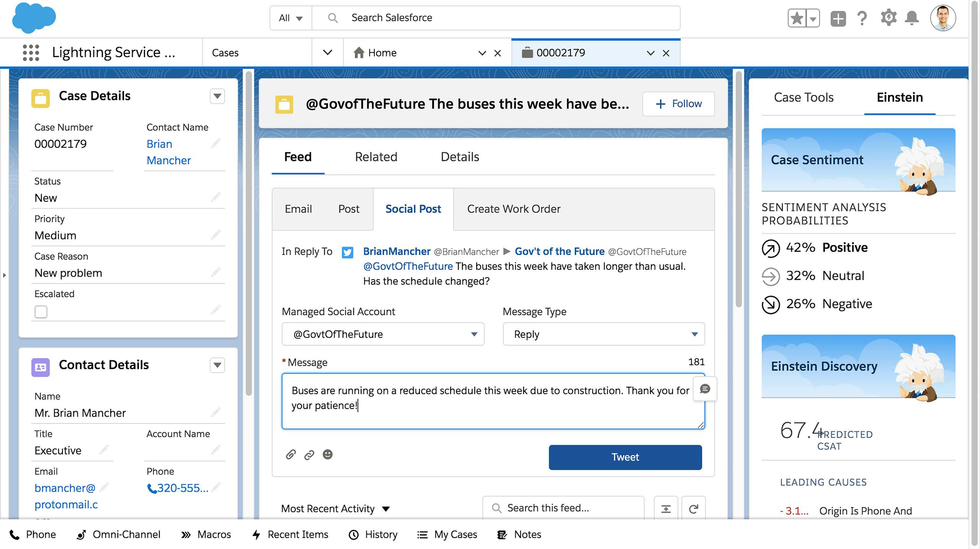Open the emoji smiley picker icon
Viewport: 980px width, 549px height.
click(328, 454)
